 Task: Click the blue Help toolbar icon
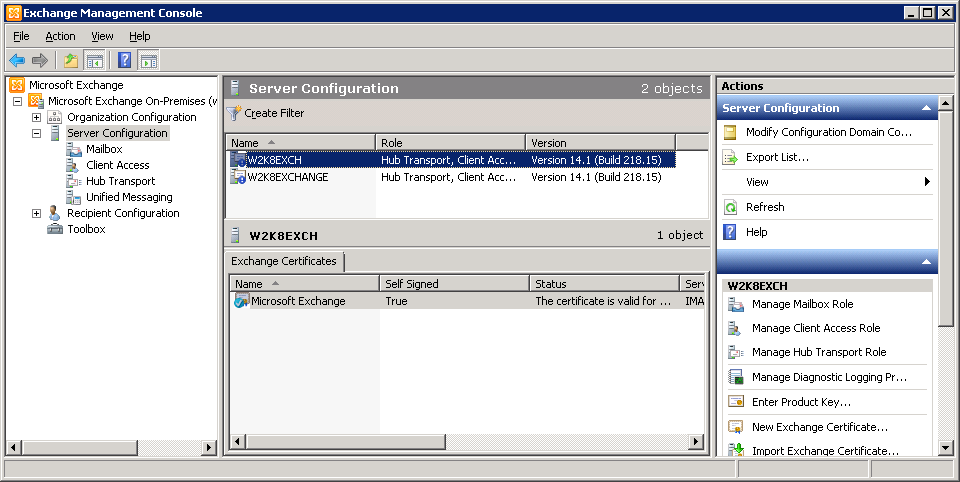pos(125,60)
